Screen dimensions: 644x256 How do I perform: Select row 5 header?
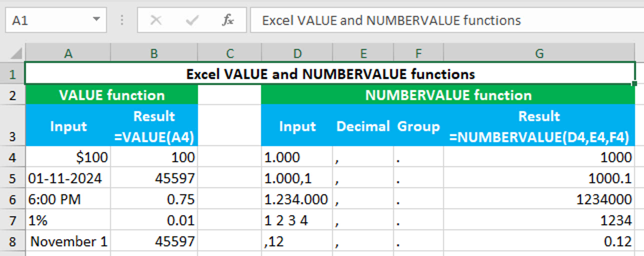tap(12, 178)
